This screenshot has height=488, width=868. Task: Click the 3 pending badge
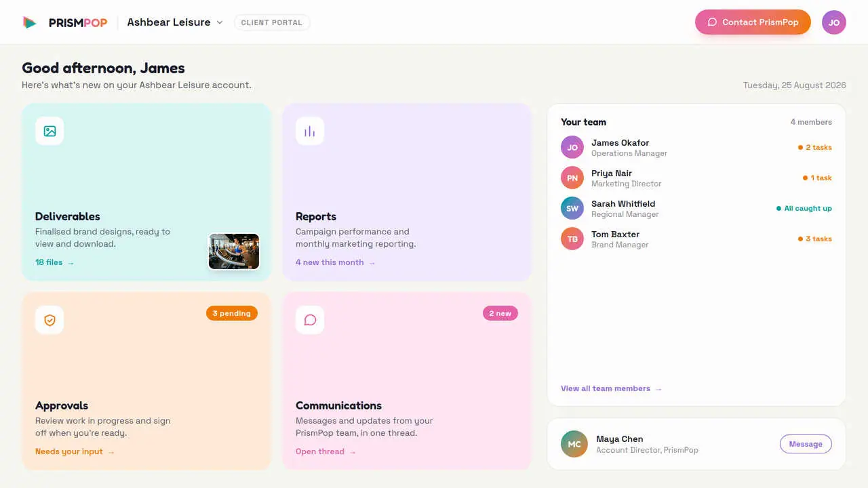click(x=232, y=313)
